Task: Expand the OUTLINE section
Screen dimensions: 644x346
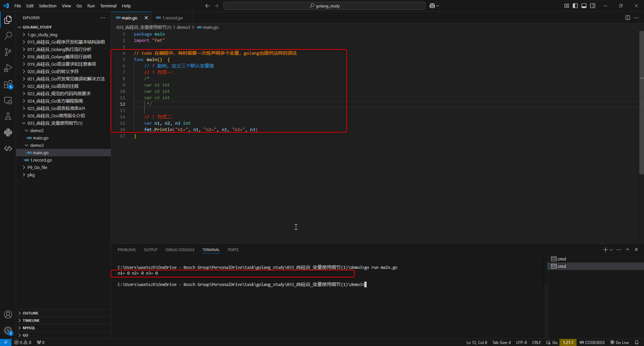Action: click(x=31, y=313)
